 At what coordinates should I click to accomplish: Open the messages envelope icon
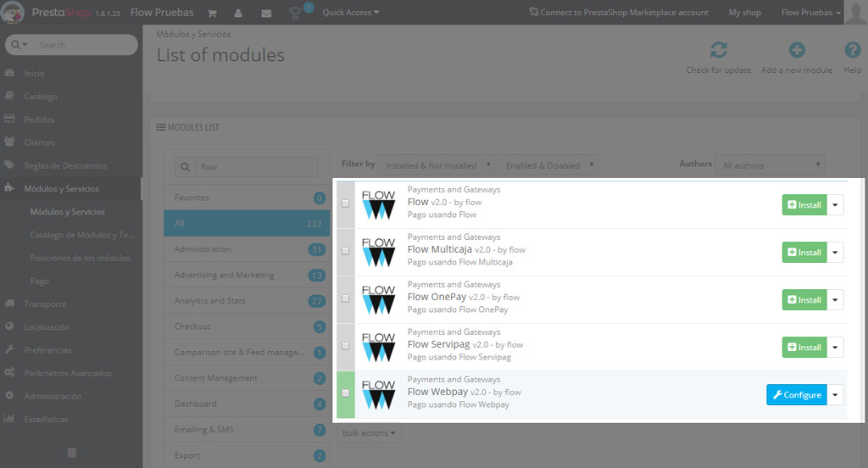[x=266, y=14]
